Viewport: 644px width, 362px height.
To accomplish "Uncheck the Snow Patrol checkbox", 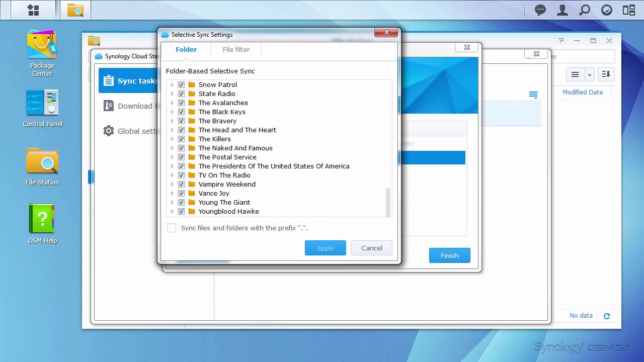I will point(181,84).
